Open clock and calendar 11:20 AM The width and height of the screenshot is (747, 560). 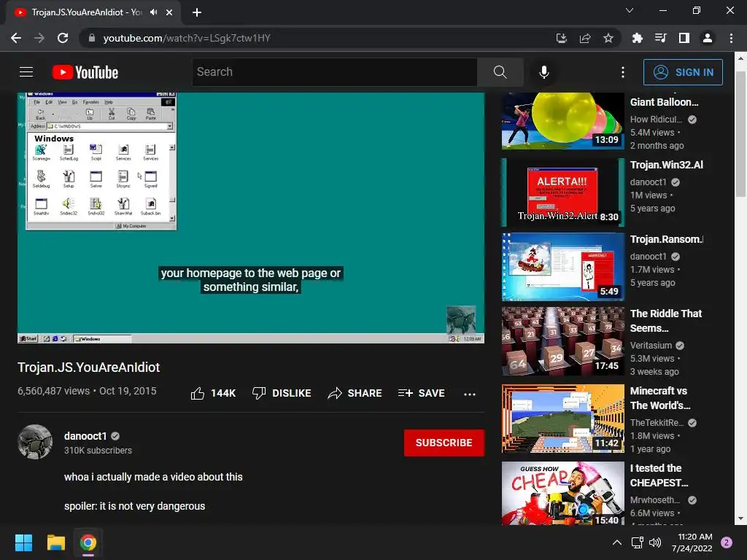point(692,542)
